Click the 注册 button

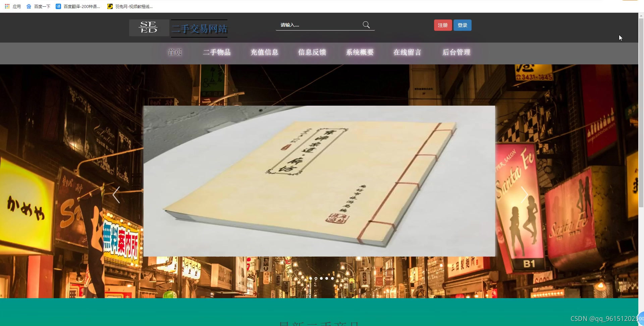(442, 25)
